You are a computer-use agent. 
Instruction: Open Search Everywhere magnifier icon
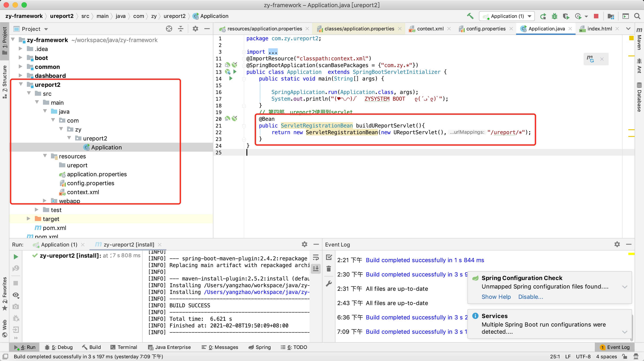click(x=637, y=16)
